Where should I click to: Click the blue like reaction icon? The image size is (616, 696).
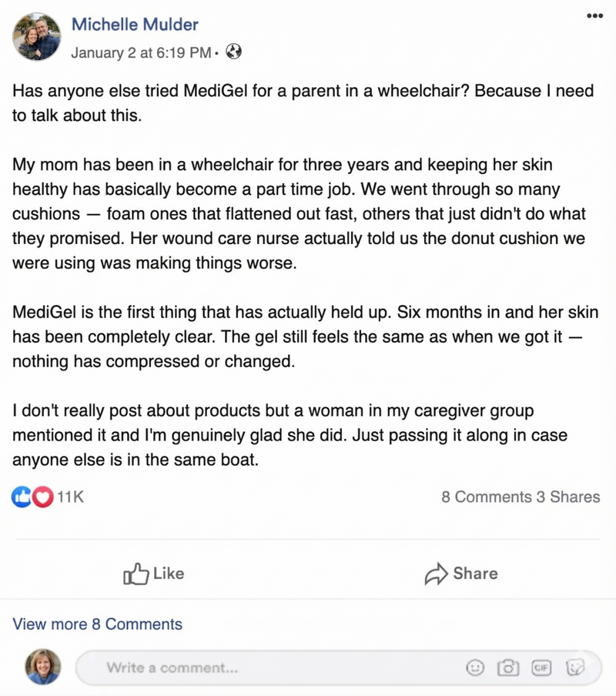pyautogui.click(x=21, y=497)
